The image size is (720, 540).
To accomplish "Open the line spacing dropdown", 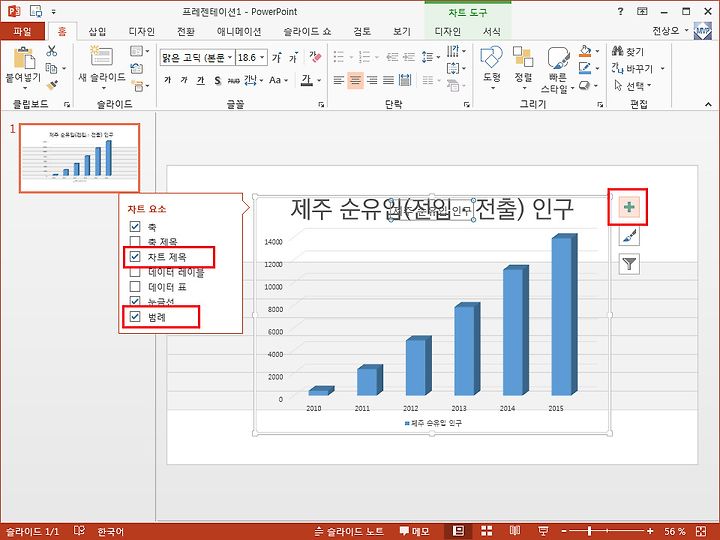I will (431, 57).
